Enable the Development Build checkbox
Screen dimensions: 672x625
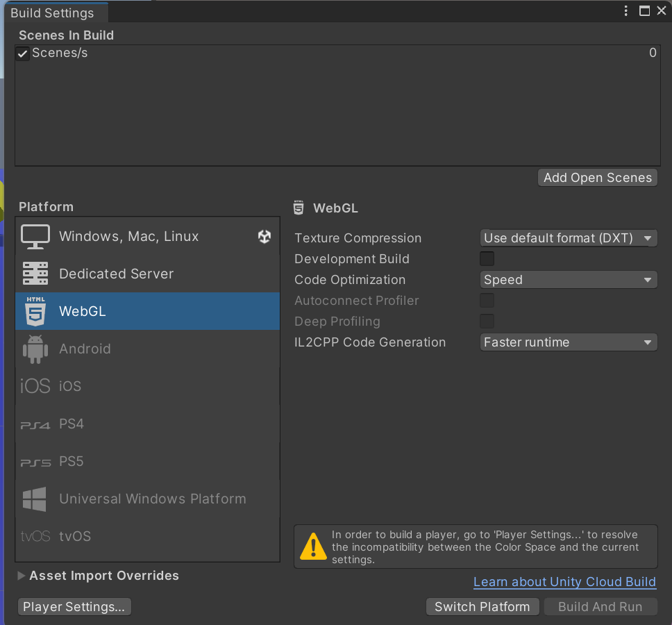487,259
